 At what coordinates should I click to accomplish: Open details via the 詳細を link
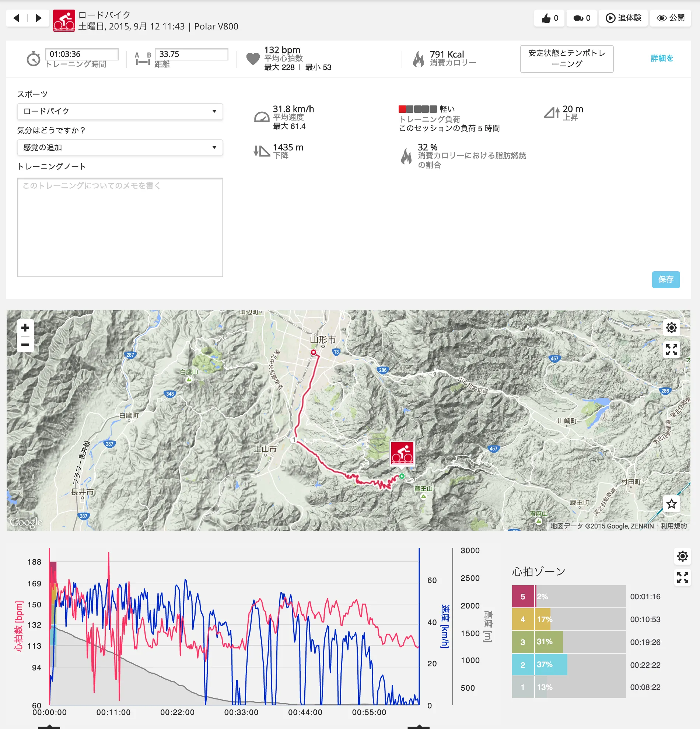pos(662,58)
